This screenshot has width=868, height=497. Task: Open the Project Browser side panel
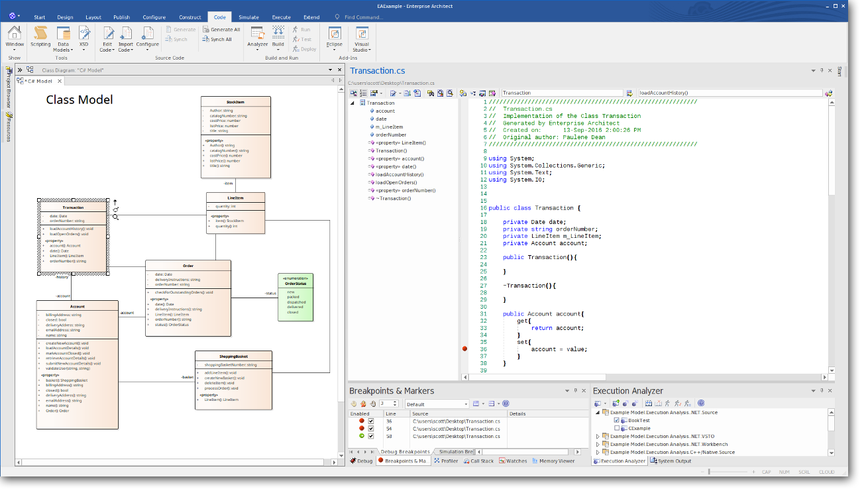9,86
